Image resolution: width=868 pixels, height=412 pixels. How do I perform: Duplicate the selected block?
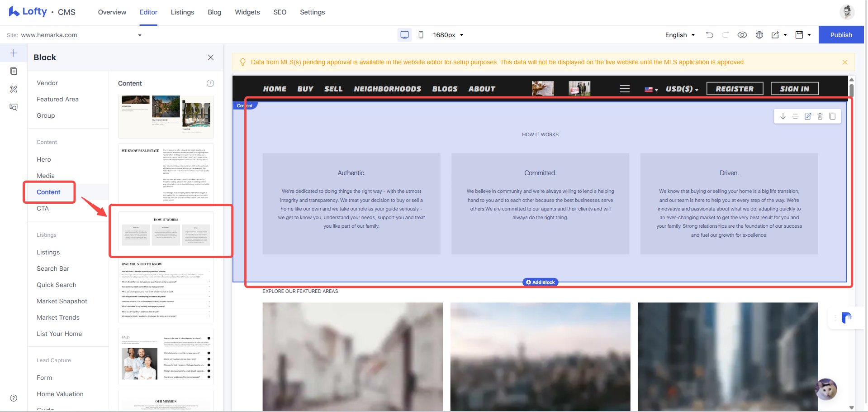[x=832, y=116]
